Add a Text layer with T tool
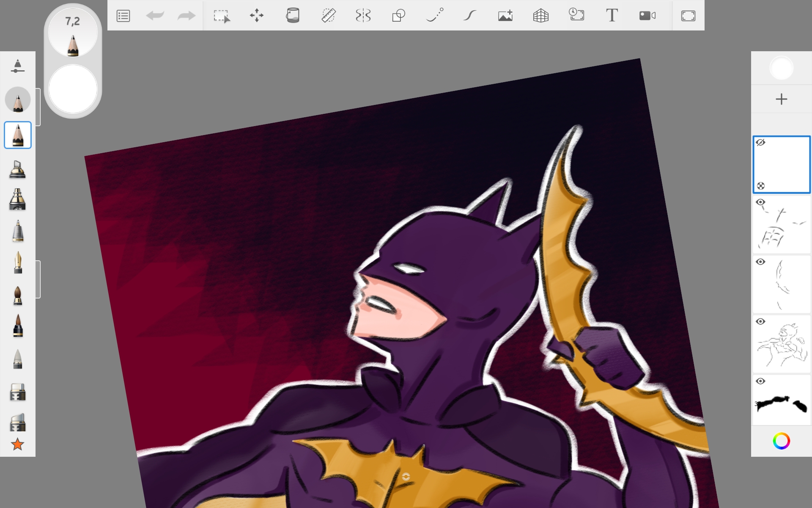Image resolution: width=812 pixels, height=508 pixels. (x=612, y=16)
